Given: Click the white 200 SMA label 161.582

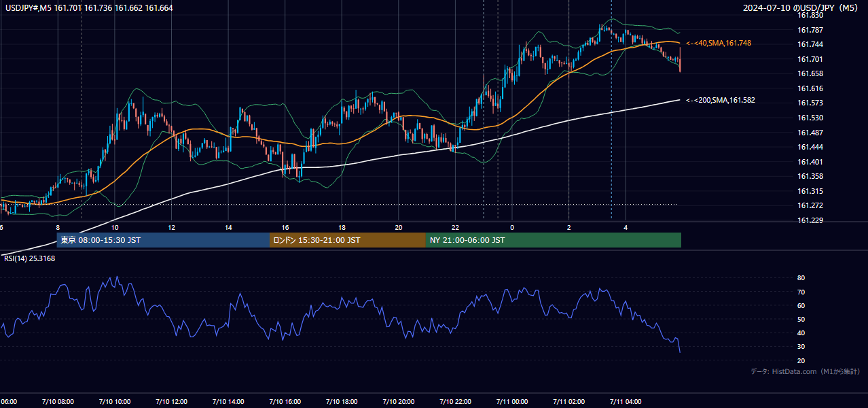Looking at the screenshot, I should pos(720,100).
